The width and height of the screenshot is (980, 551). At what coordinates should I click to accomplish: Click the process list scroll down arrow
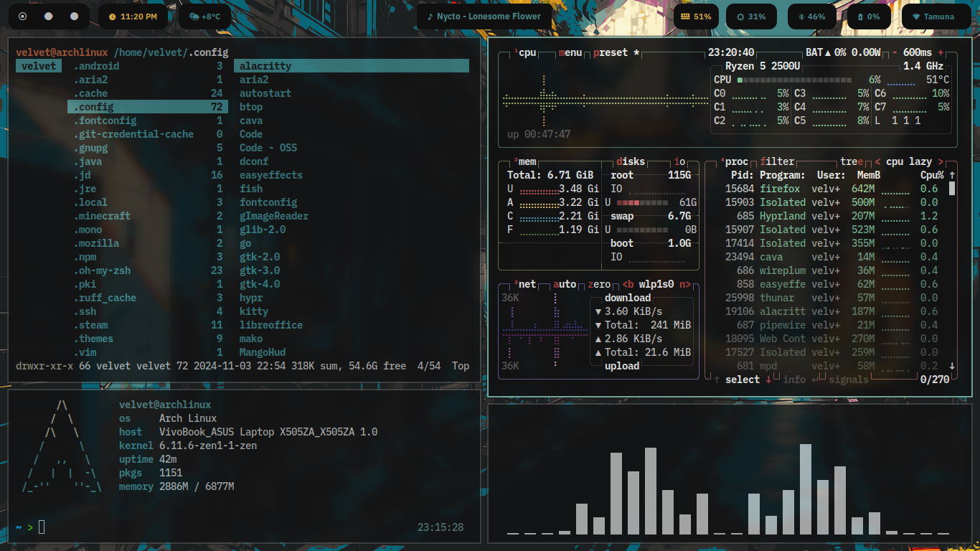coord(952,366)
